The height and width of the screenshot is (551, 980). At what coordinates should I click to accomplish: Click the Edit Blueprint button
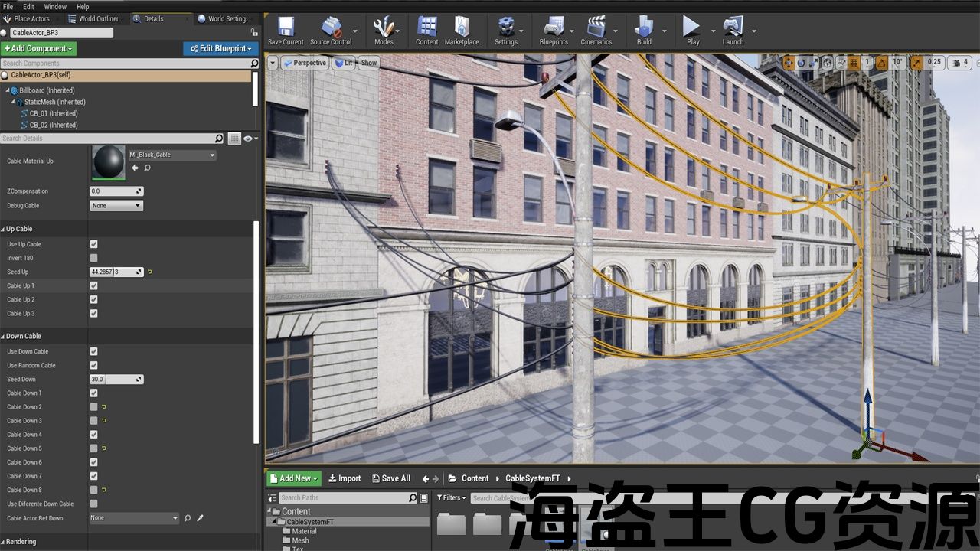pyautogui.click(x=220, y=49)
